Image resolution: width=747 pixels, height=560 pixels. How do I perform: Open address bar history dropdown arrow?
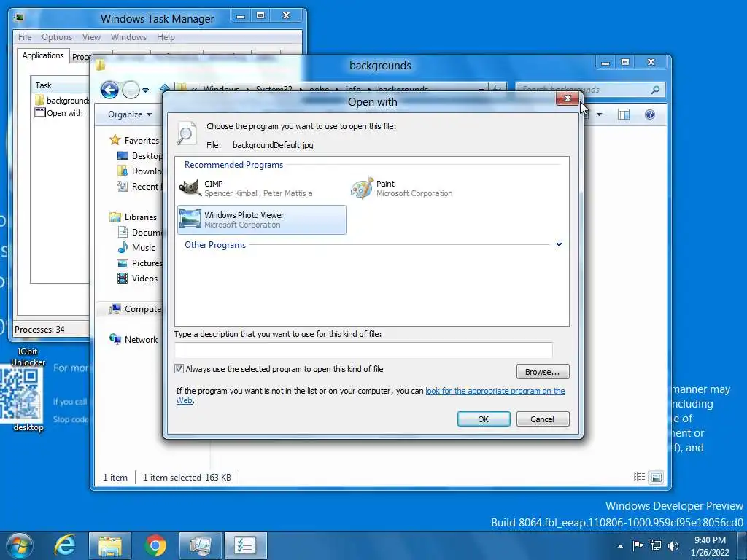pyautogui.click(x=481, y=90)
